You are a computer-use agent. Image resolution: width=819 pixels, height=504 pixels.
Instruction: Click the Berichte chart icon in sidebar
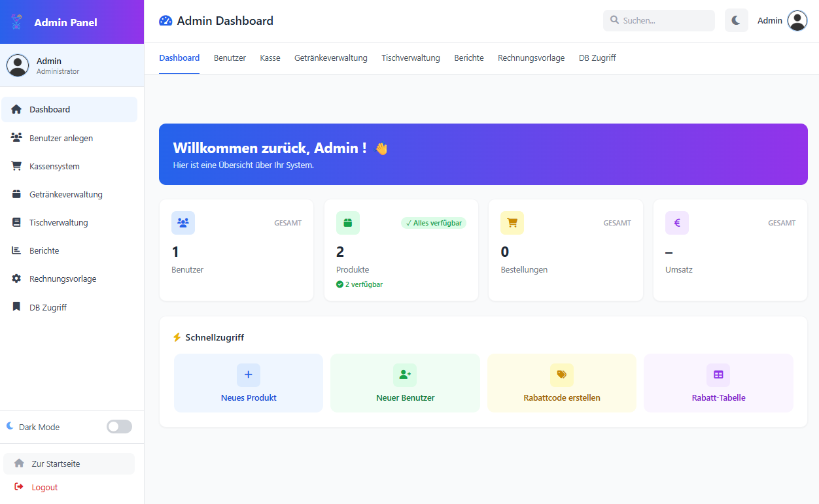point(16,250)
